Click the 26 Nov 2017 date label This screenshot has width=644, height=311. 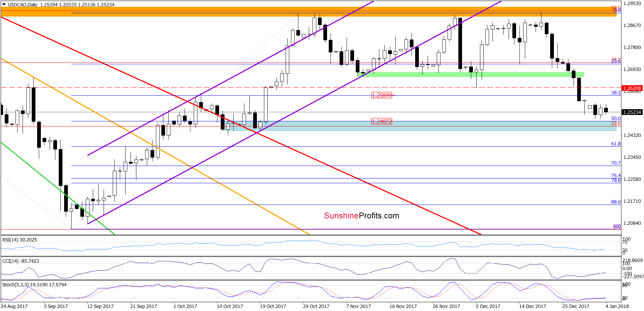(446, 306)
